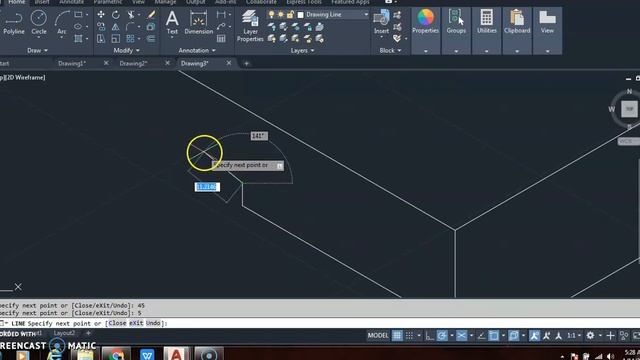Viewport: 640px width, 360px height.
Task: Toggle 2D object snap in status bar
Action: click(493, 336)
